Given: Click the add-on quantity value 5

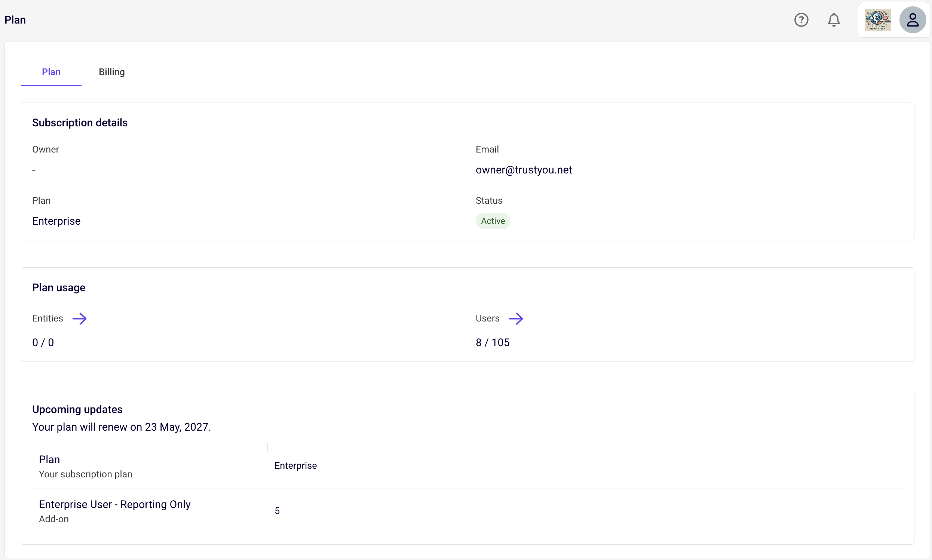Looking at the screenshot, I should tap(277, 511).
